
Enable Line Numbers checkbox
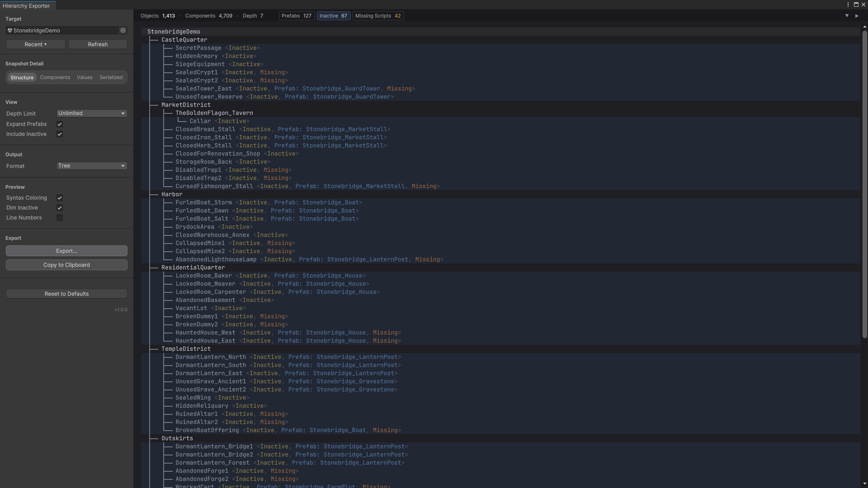tap(60, 218)
